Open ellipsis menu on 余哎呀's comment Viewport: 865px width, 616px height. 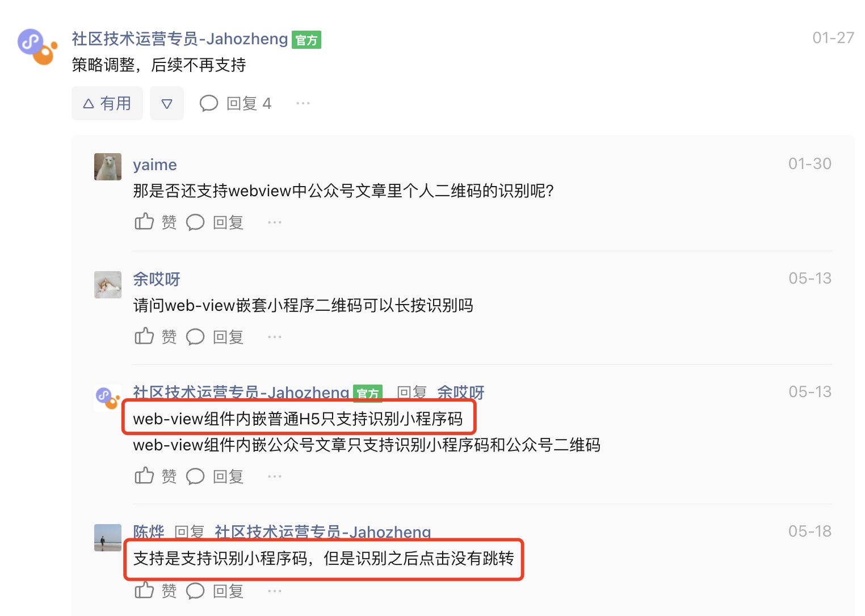(275, 337)
